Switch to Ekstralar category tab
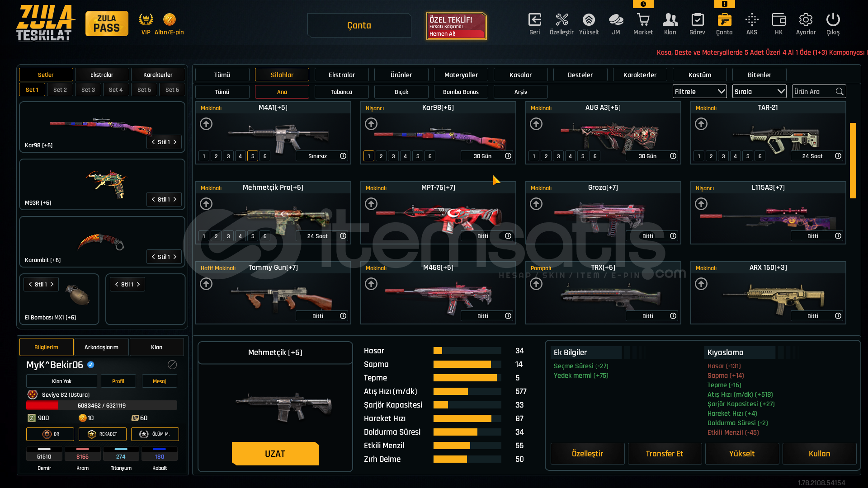This screenshot has height=488, width=868. coord(341,75)
